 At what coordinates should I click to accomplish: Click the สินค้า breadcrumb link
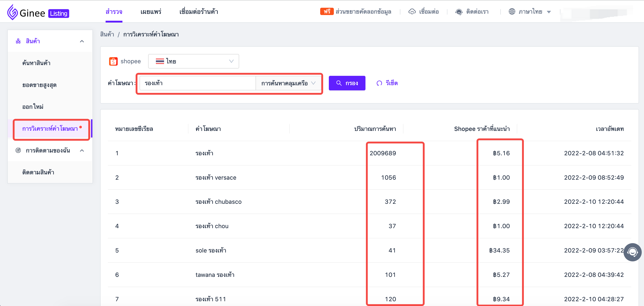[x=107, y=34]
